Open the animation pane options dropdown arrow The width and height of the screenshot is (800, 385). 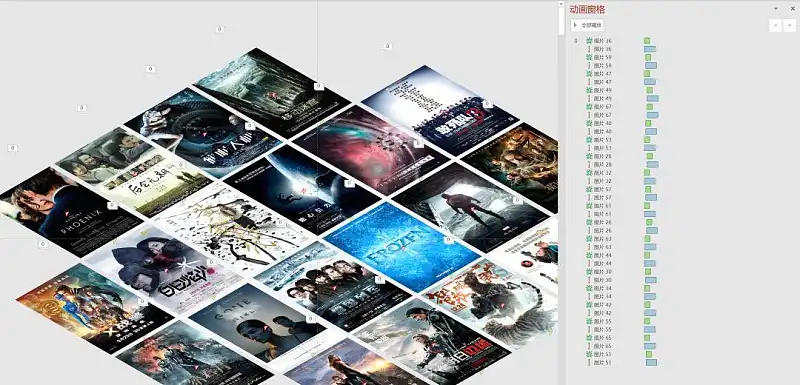(776, 9)
